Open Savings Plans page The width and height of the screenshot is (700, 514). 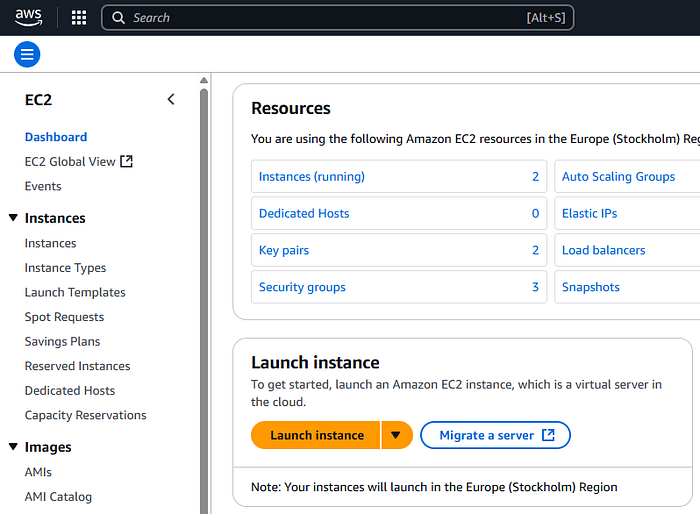click(x=62, y=342)
